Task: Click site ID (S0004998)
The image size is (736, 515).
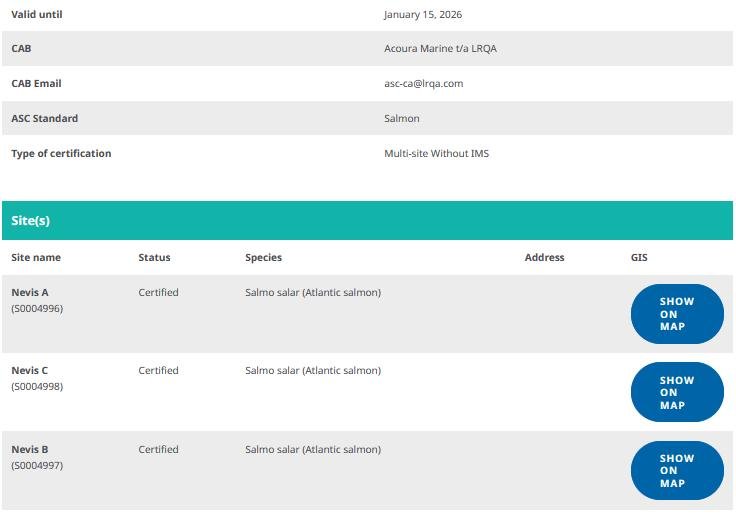Action: coord(37,386)
